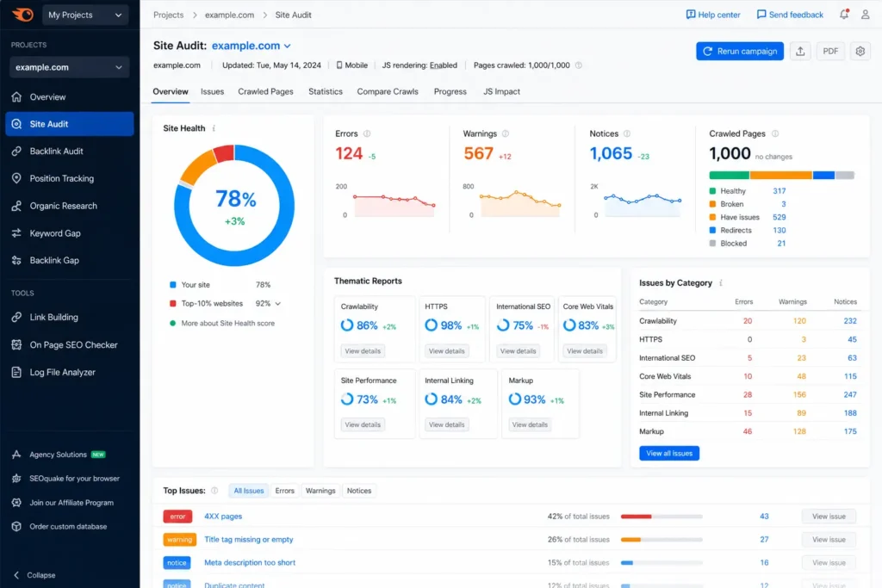Image resolution: width=882 pixels, height=588 pixels.
Task: Click the Position Tracking pin icon
Action: (16, 178)
